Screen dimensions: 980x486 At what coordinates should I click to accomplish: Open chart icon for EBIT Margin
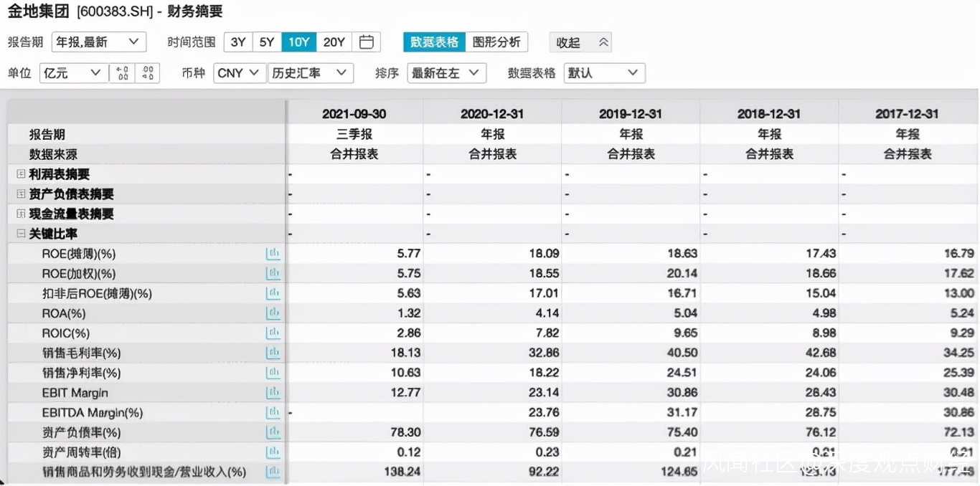click(x=273, y=393)
